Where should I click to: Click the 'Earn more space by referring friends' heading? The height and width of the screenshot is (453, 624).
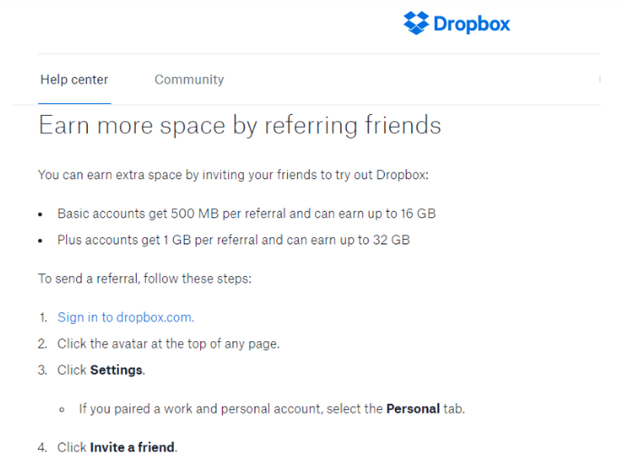239,126
